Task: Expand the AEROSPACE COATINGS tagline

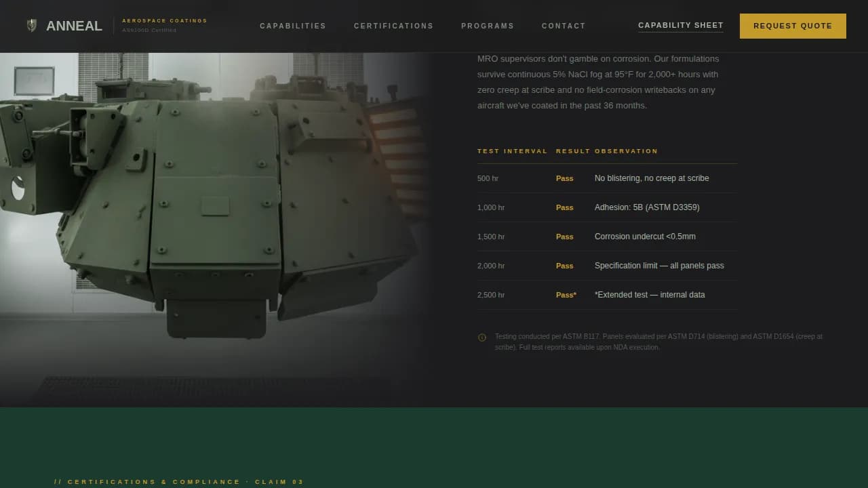Action: click(164, 20)
